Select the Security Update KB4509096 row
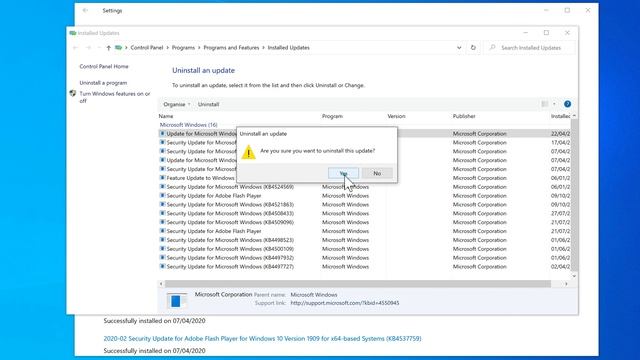This screenshot has width=640, height=360. click(x=364, y=222)
